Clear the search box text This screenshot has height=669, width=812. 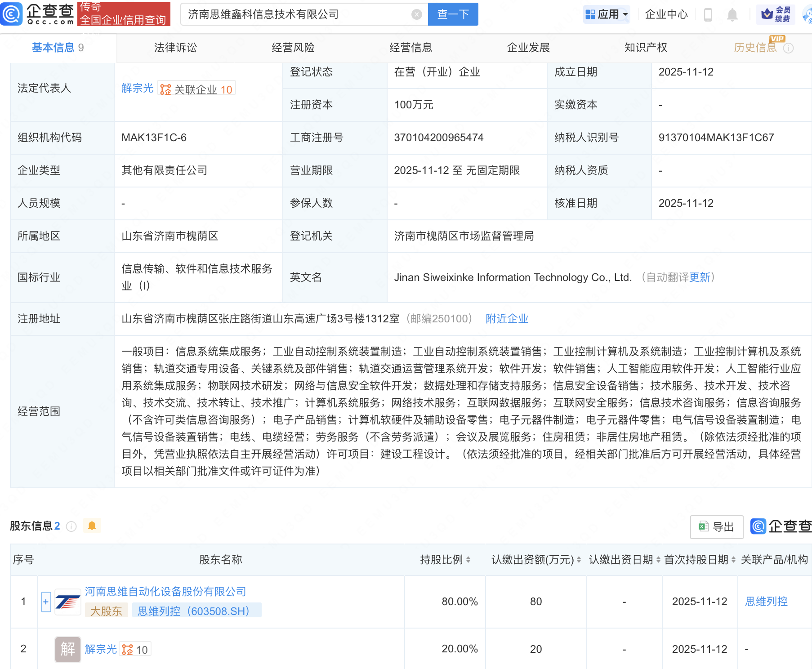point(416,14)
